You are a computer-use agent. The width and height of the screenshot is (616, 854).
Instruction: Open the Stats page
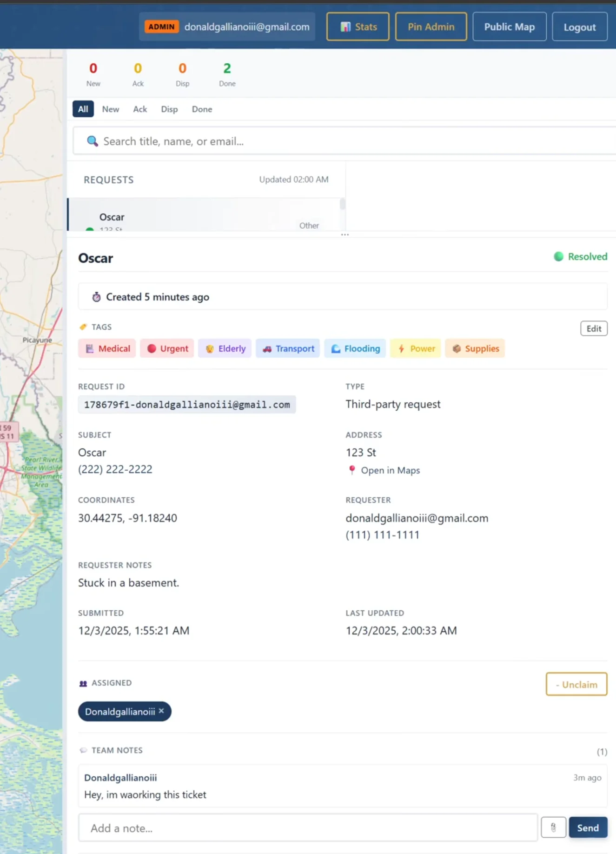coord(358,27)
